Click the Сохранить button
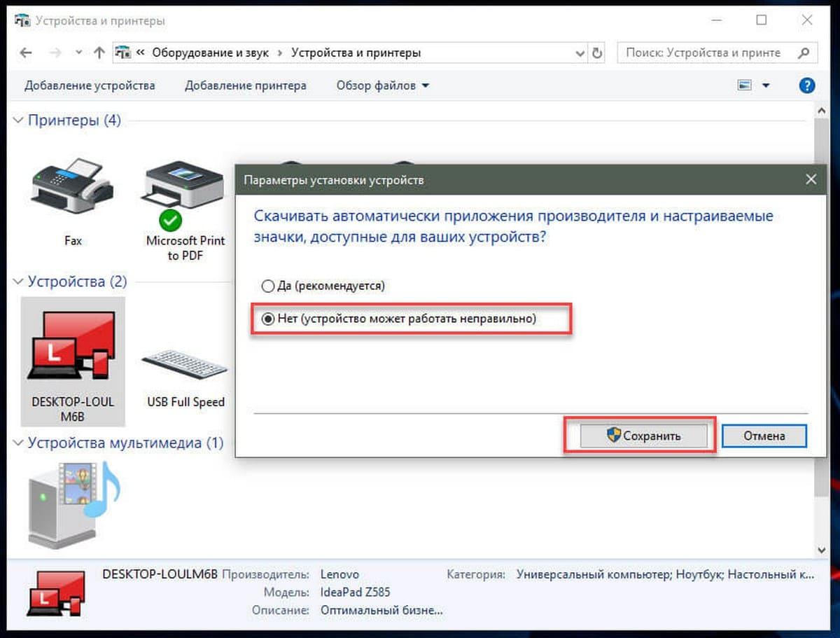The width and height of the screenshot is (840, 638). pos(644,436)
